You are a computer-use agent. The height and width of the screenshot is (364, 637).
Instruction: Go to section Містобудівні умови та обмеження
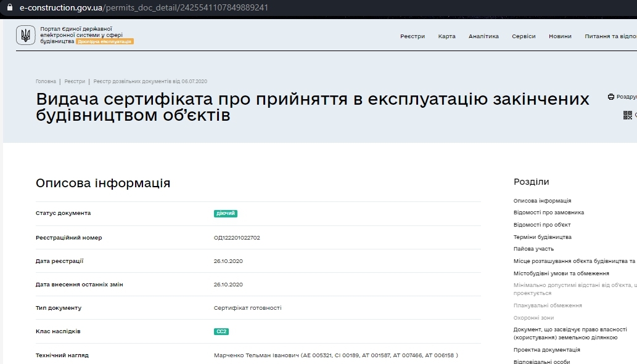tap(561, 273)
